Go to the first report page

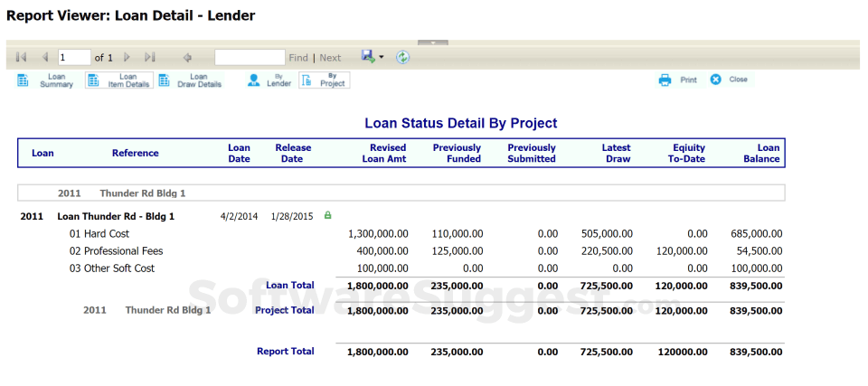22,57
